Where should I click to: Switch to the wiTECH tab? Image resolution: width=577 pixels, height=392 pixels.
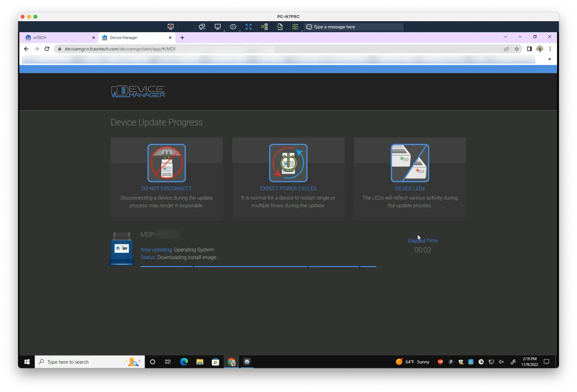[x=59, y=38]
